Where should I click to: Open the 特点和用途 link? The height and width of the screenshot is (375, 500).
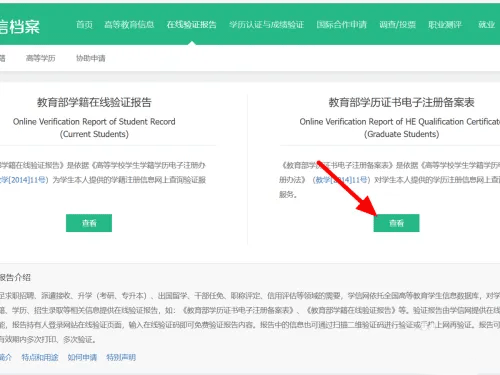click(x=40, y=358)
